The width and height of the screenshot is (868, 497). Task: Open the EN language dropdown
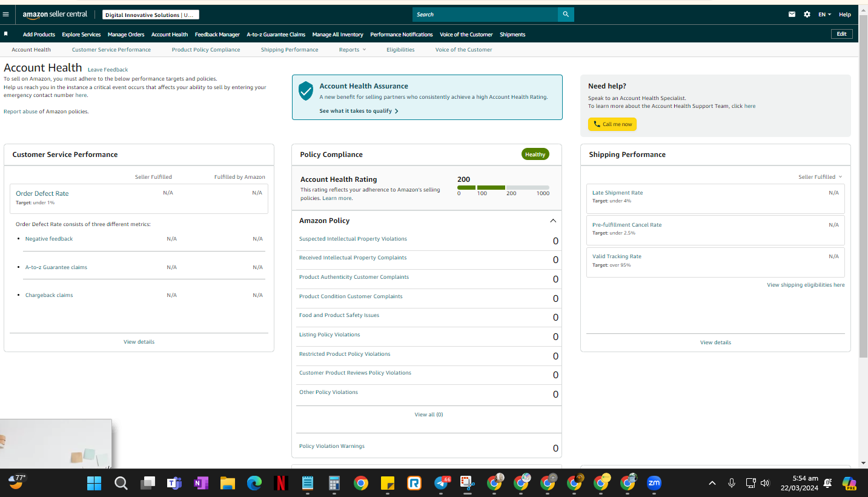pos(825,15)
